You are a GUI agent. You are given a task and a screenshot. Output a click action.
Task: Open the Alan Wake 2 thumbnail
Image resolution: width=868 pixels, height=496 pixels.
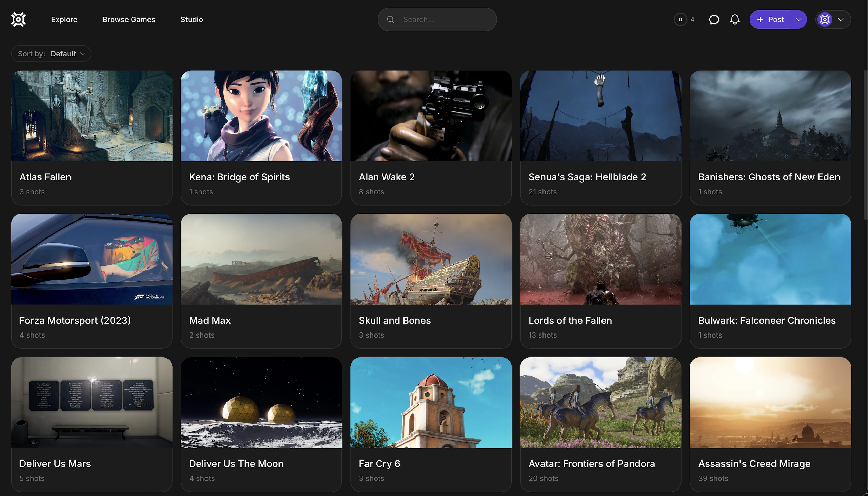point(431,116)
